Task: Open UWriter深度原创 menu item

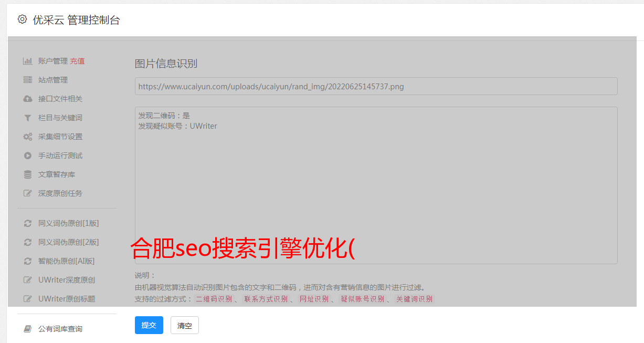Action: point(67,280)
